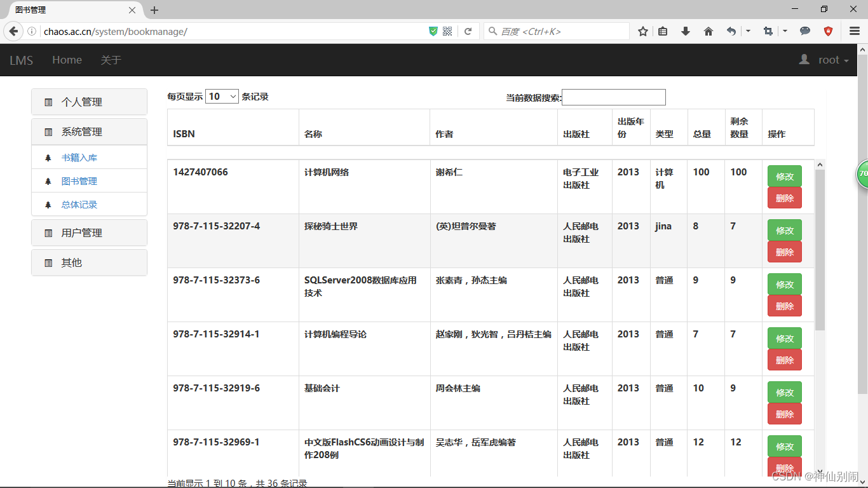Open the dropdown arrow next to crop icon
The height and width of the screenshot is (488, 868).
coord(785,31)
